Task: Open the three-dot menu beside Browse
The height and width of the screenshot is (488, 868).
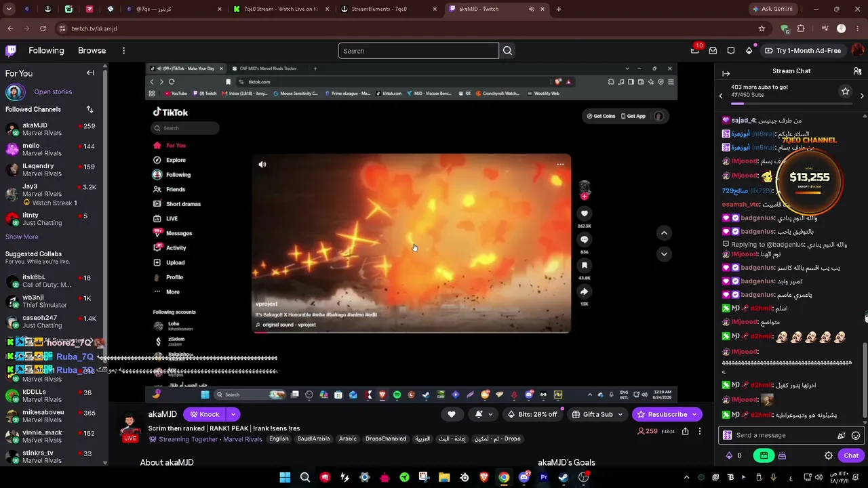Action: pyautogui.click(x=123, y=51)
